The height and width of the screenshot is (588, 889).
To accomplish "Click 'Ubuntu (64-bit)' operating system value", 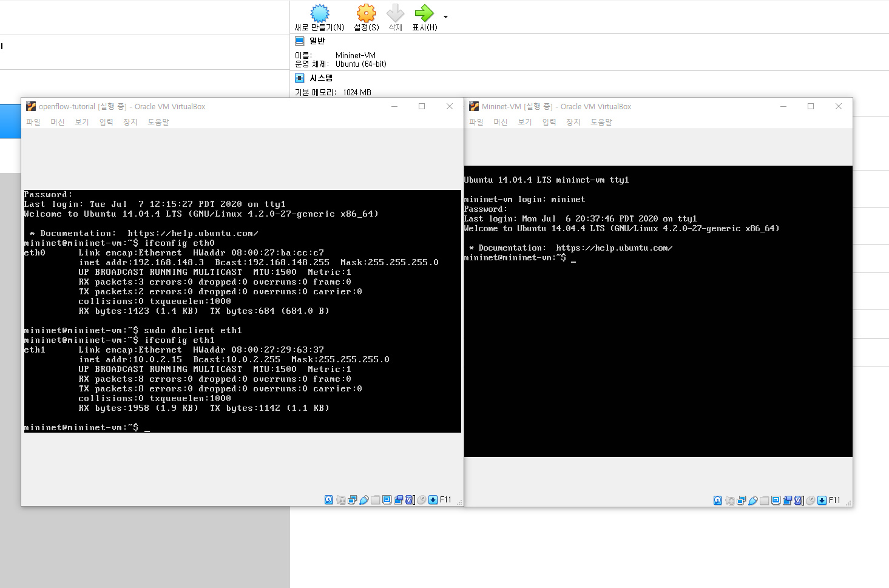I will 361,64.
